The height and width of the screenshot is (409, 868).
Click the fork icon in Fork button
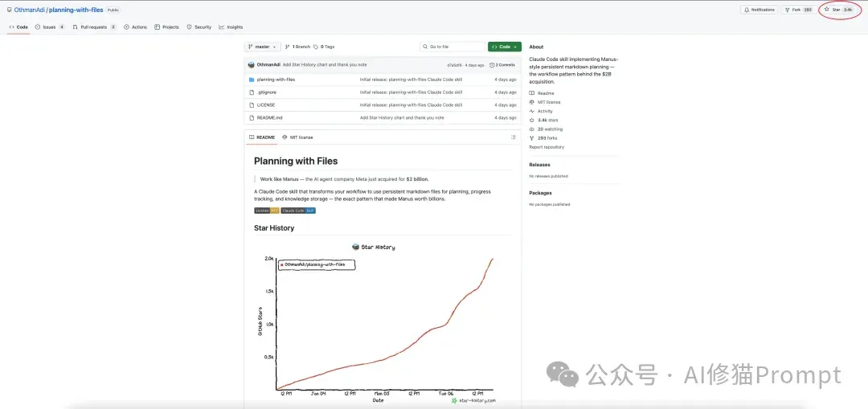click(788, 10)
